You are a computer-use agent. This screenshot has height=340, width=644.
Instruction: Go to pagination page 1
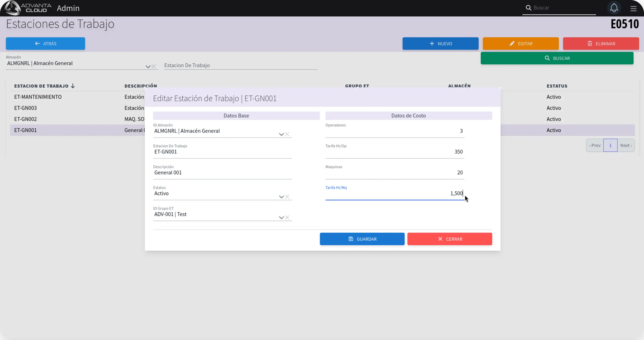pos(610,145)
